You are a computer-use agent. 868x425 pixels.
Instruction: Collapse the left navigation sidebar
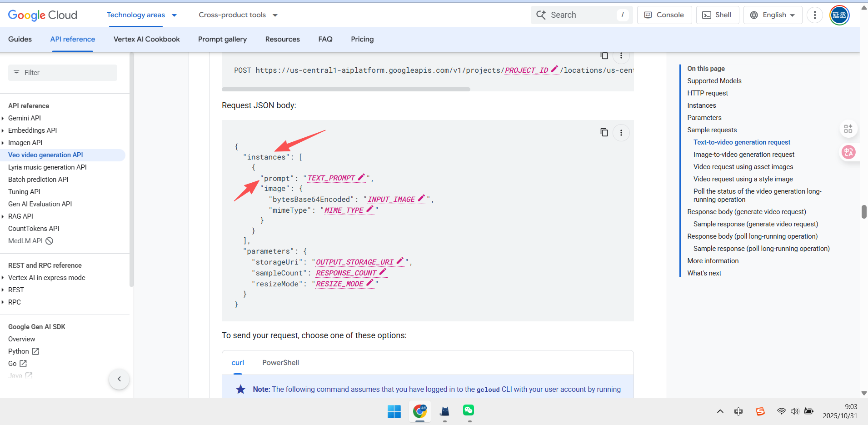119,379
